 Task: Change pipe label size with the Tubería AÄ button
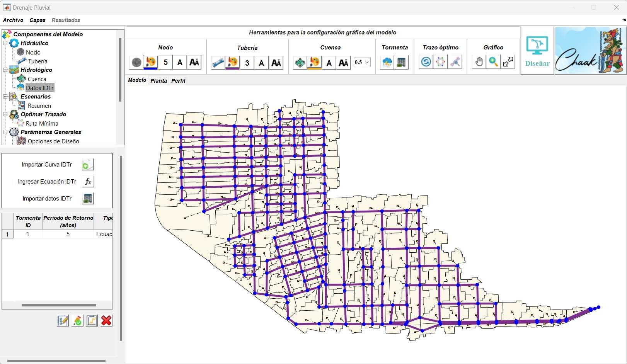coord(276,63)
